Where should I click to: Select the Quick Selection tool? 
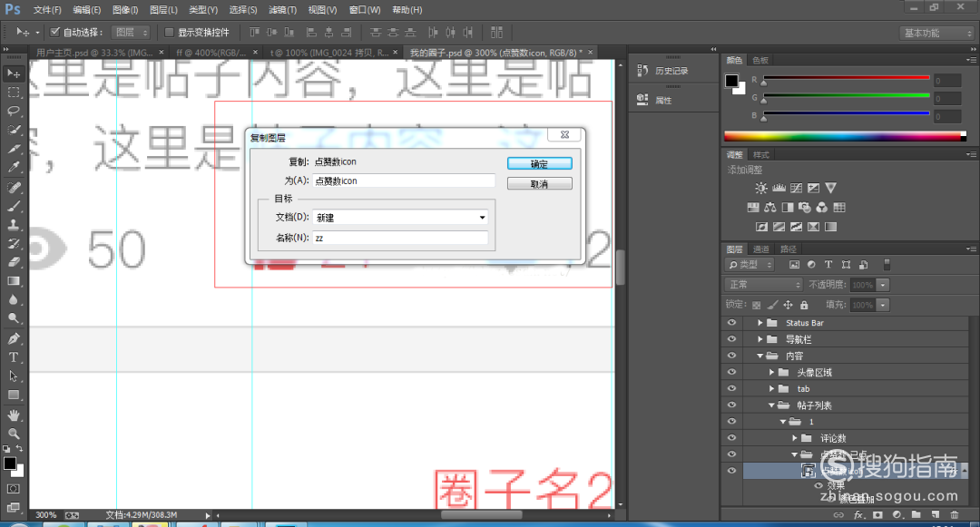[13, 130]
